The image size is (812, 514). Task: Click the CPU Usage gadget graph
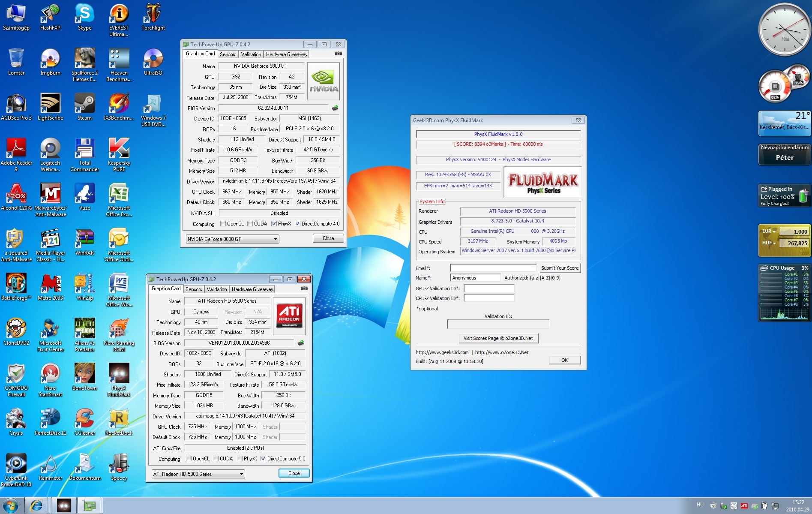click(784, 314)
